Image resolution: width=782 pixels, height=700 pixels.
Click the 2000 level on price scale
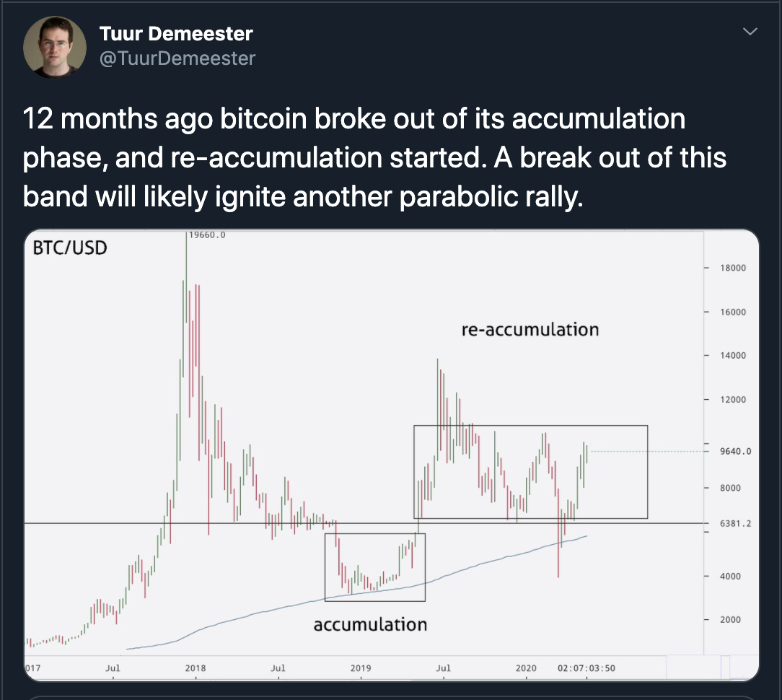coord(731,620)
